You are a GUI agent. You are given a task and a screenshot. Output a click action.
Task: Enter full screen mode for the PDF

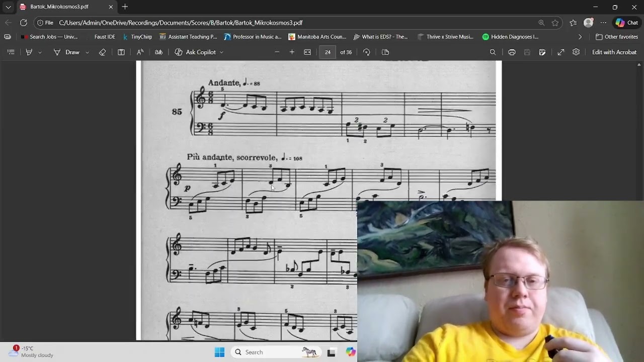pyautogui.click(x=561, y=52)
